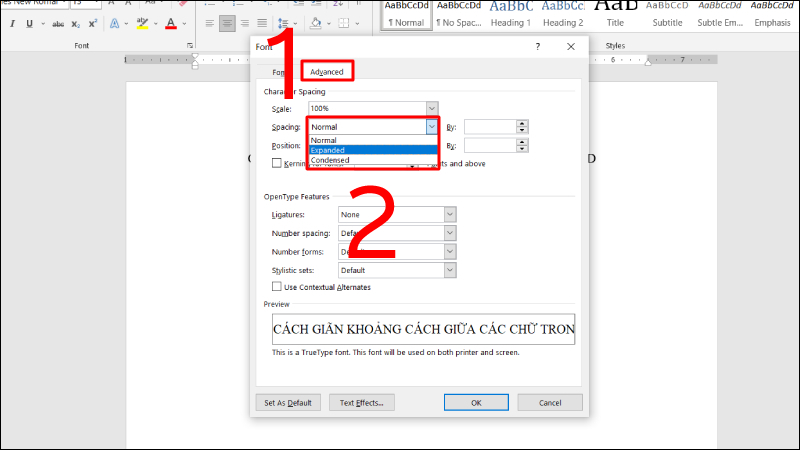This screenshot has height=450, width=800.
Task: Switch to the Font tab in the dialog
Action: pyautogui.click(x=278, y=72)
